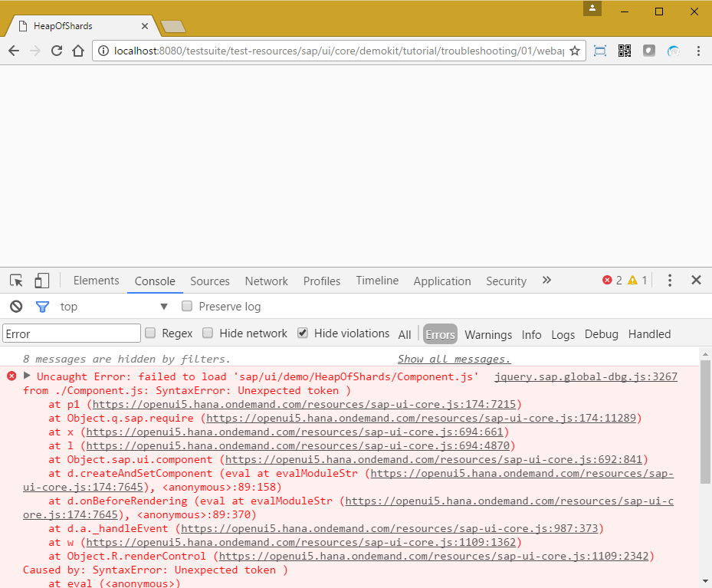This screenshot has height=588, width=712.
Task: Reload the current page
Action: pos(56,51)
